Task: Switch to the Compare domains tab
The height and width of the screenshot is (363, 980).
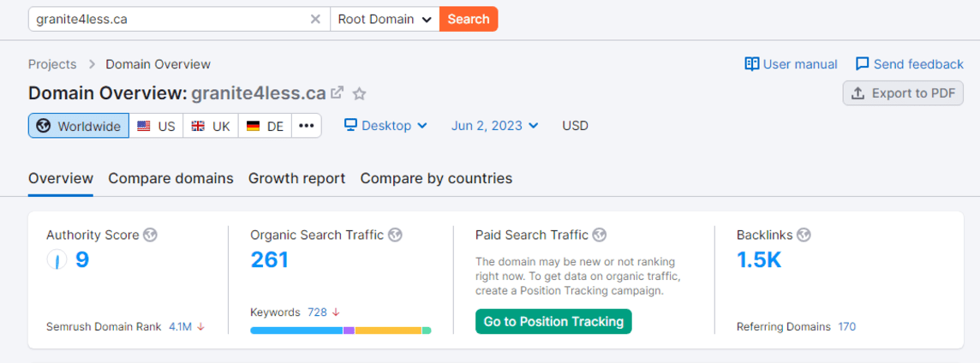Action: click(x=170, y=178)
